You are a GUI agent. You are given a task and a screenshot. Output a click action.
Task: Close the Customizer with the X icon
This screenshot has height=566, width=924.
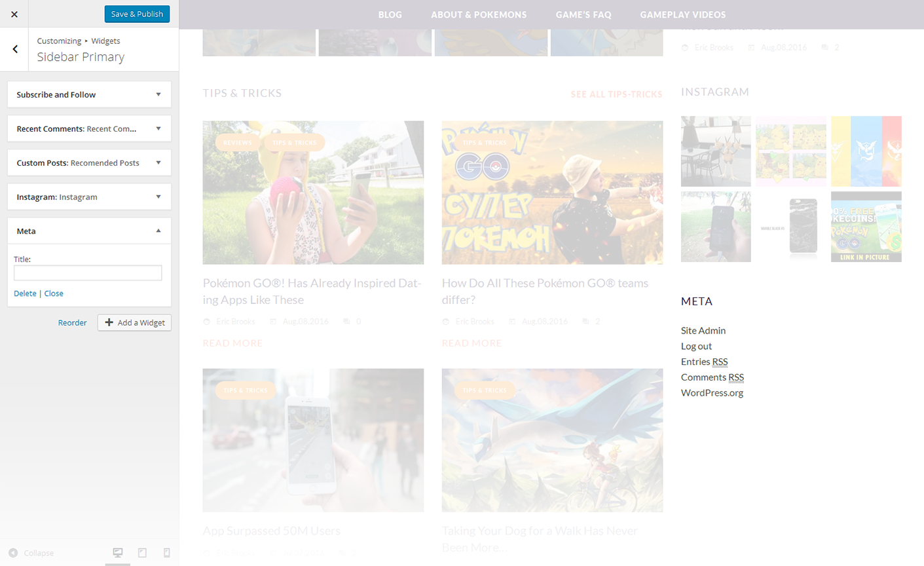click(14, 14)
